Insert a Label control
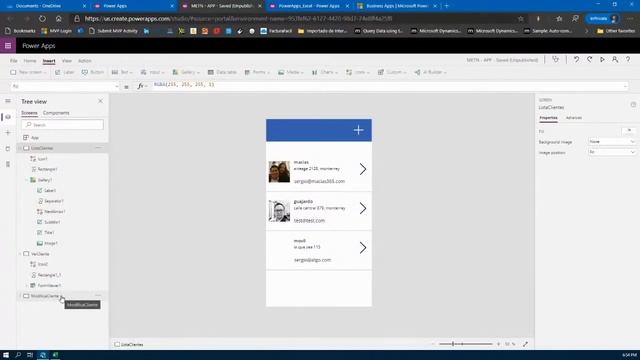This screenshot has width=640, height=360. tap(64, 72)
